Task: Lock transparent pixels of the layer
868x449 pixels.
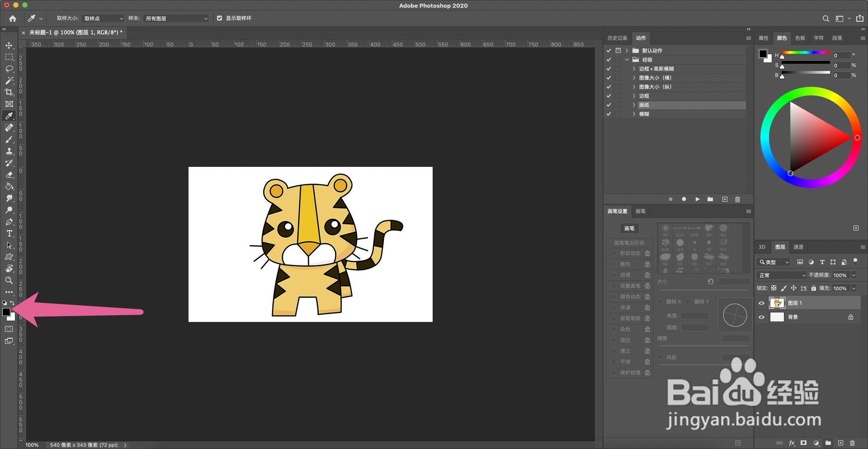Action: click(774, 288)
